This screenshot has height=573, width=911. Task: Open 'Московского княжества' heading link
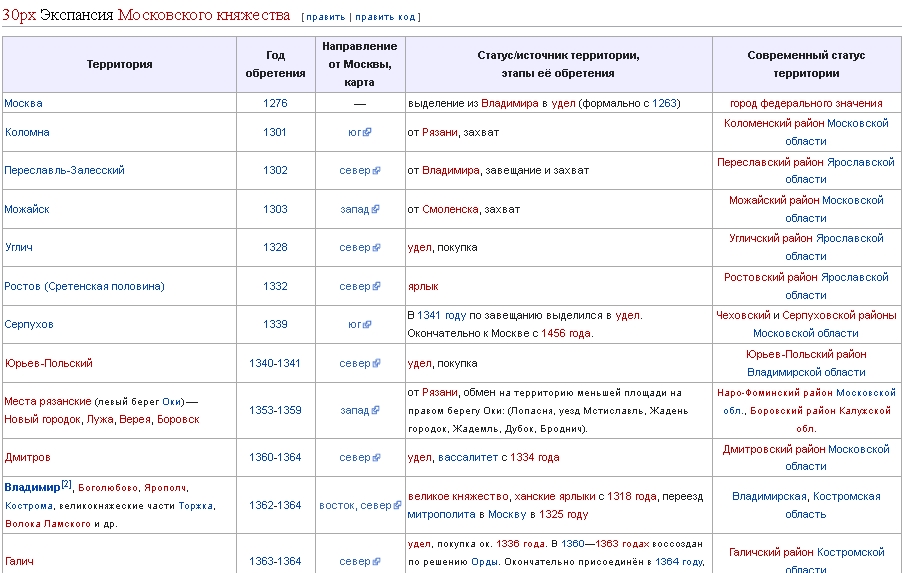tap(204, 15)
